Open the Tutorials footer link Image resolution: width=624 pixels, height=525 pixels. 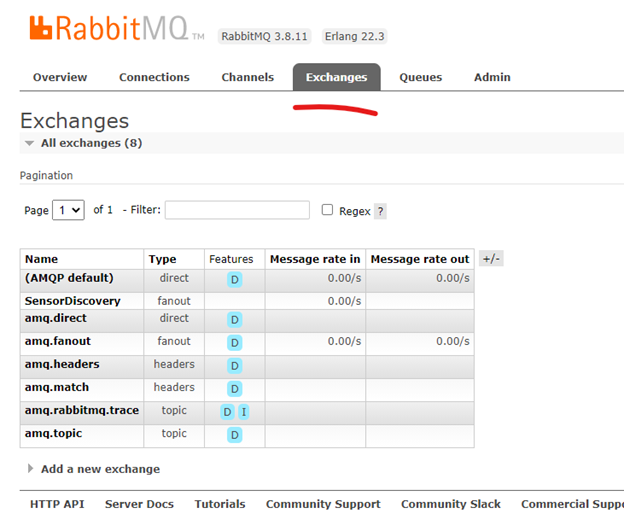[220, 504]
